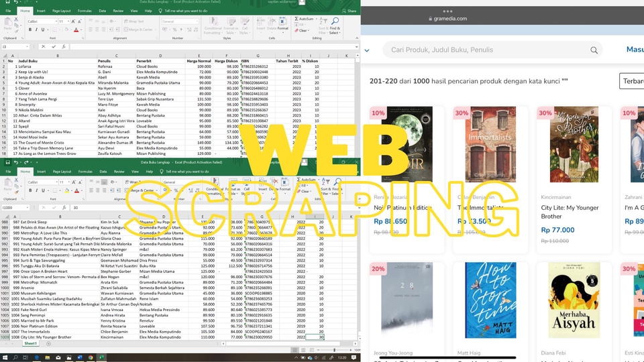Toggle Wrap Text in upper Excel window
Screen dimensions: 644x362
pos(134,21)
